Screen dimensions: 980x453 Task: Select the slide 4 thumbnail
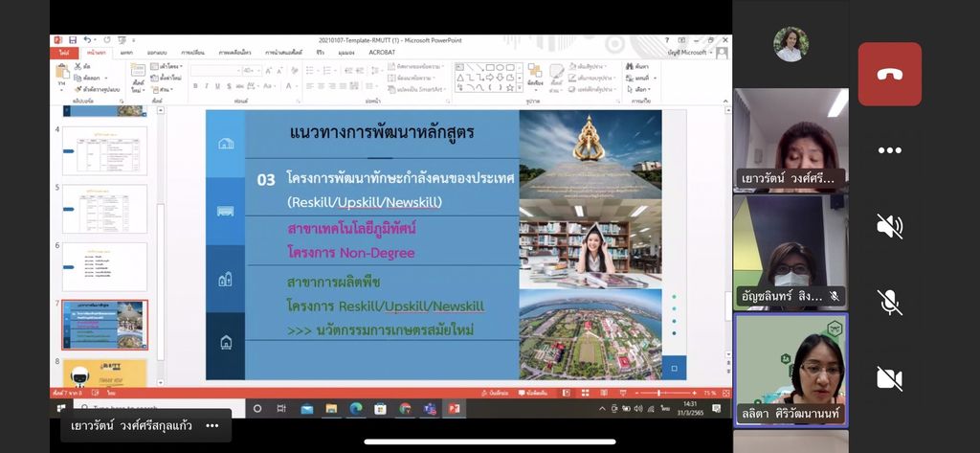point(104,150)
